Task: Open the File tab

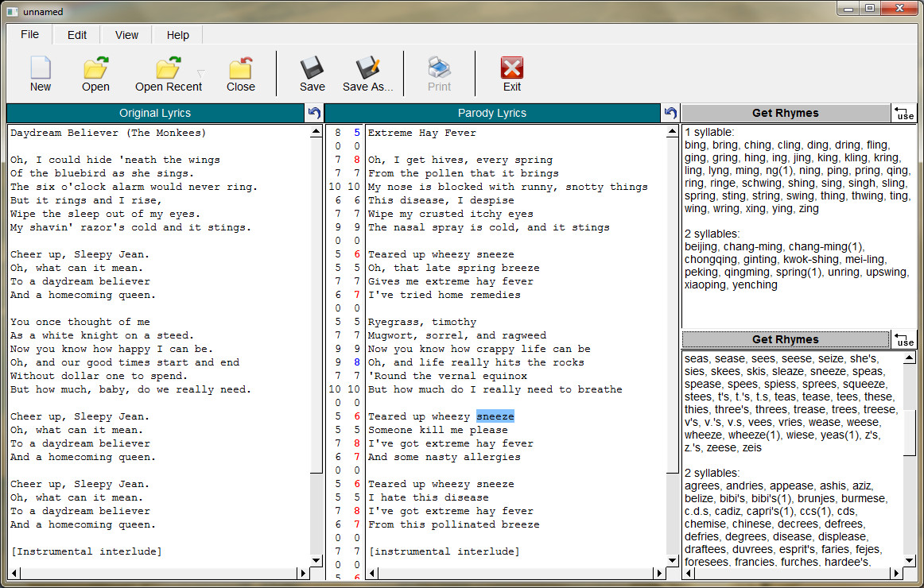Action: 29,35
